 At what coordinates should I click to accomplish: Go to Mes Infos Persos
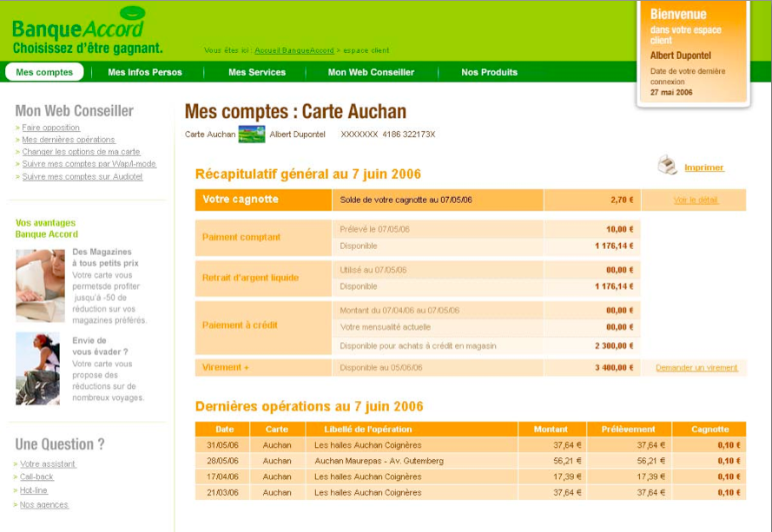click(145, 72)
